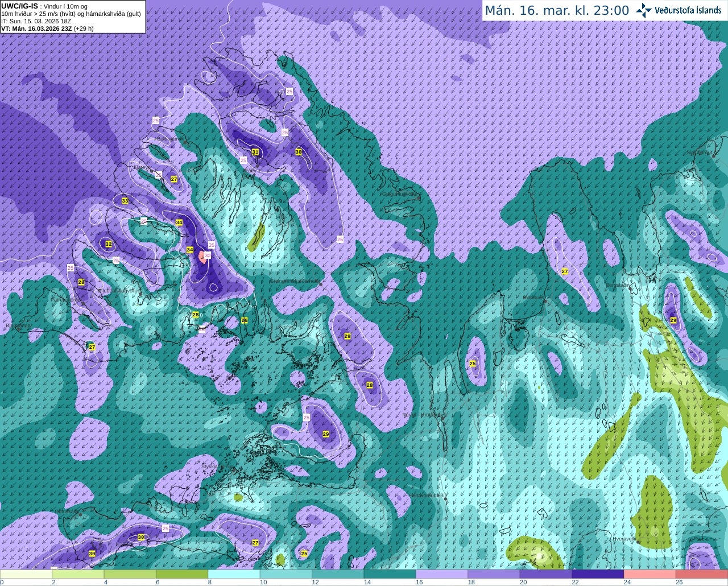The height and width of the screenshot is (586, 728).
Task: Click the Gufuskálar station label
Action: coord(67,511)
